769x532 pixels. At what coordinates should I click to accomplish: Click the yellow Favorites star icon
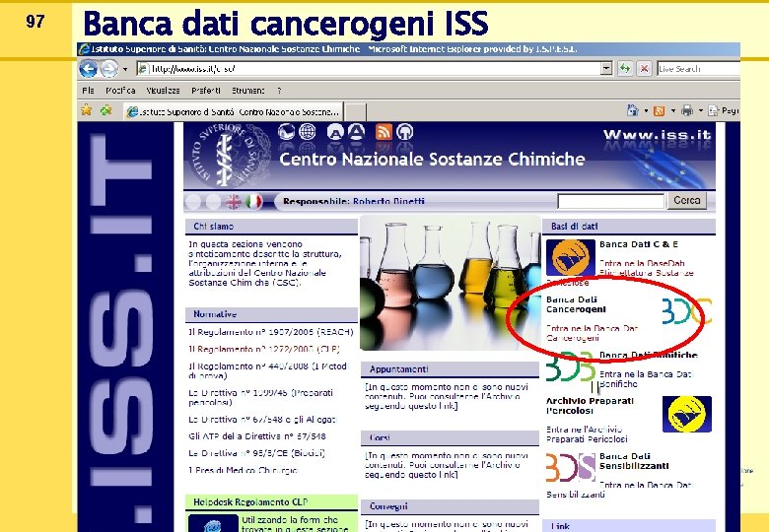[x=87, y=110]
